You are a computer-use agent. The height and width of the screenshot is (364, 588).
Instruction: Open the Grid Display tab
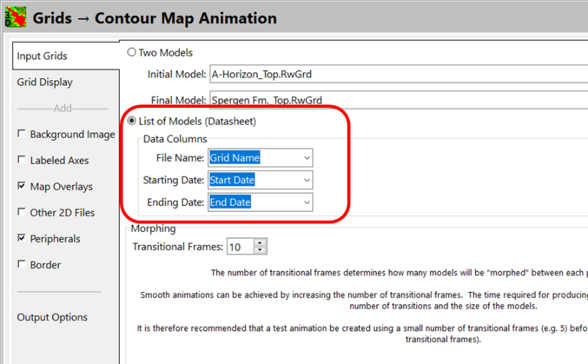45,82
